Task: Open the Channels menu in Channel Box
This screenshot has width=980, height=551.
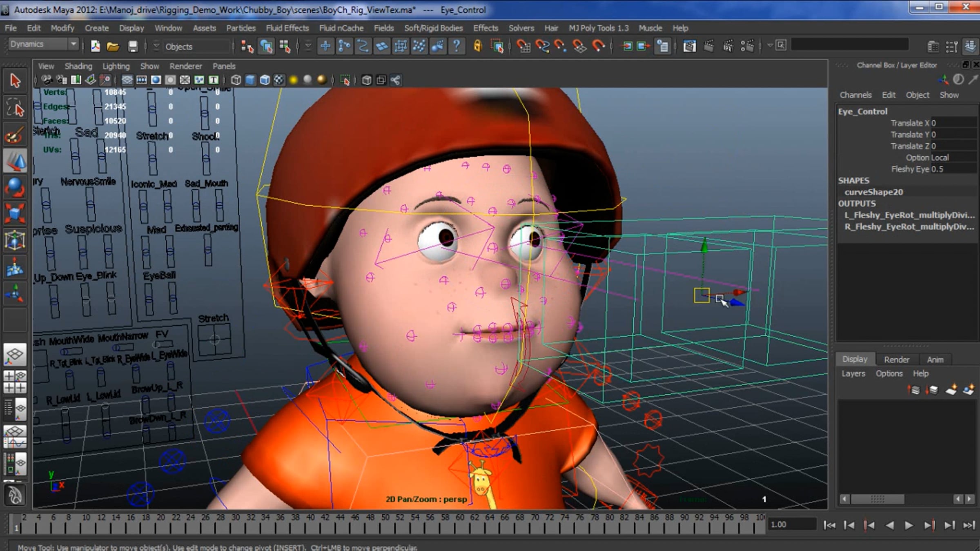Action: pos(855,95)
